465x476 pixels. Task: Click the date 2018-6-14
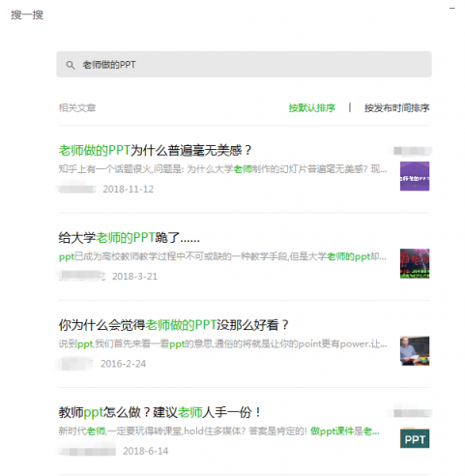(x=146, y=451)
